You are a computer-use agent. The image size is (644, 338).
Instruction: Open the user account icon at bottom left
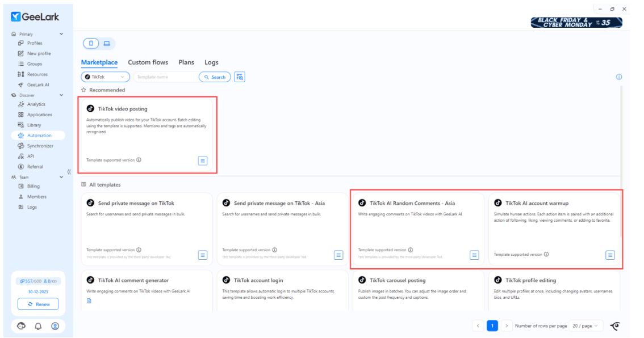tap(55, 326)
